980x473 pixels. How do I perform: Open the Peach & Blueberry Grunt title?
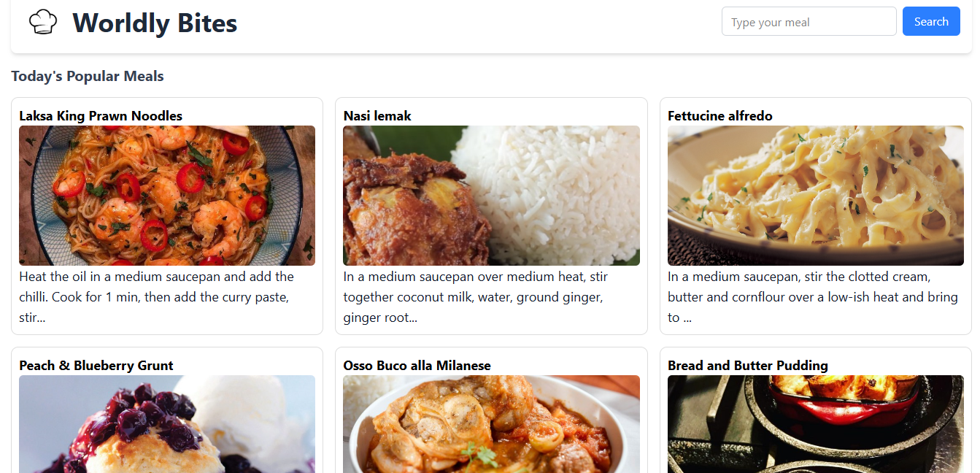[x=96, y=366]
